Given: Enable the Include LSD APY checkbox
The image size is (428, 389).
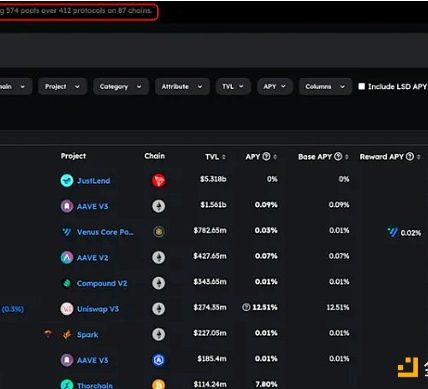Looking at the screenshot, I should click(x=361, y=86).
